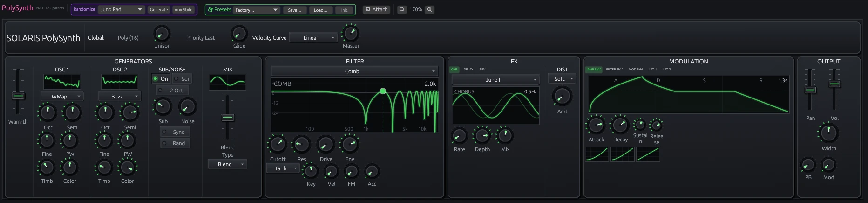Image resolution: width=868 pixels, height=203 pixels.
Task: Click the Master volume knob
Action: pyautogui.click(x=351, y=33)
